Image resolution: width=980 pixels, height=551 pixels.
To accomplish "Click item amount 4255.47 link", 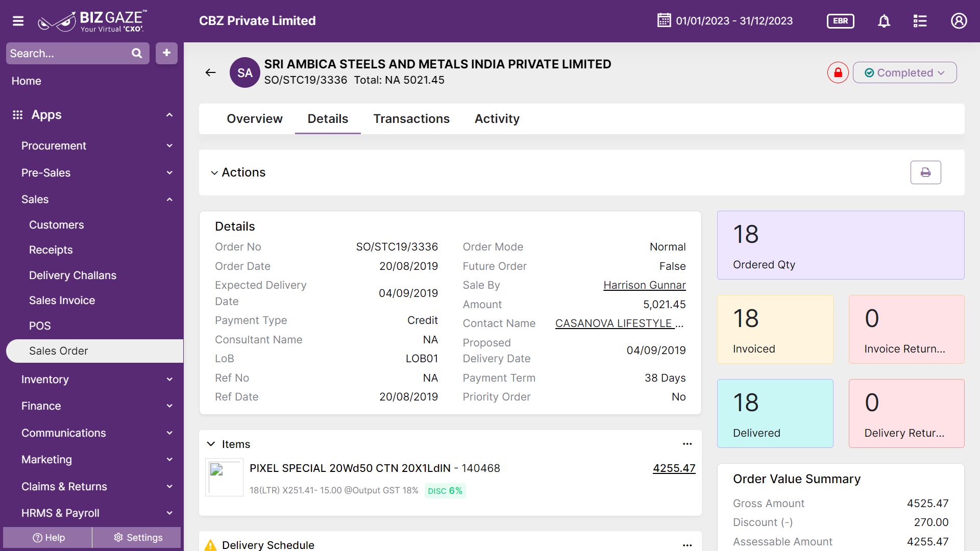I will [x=674, y=468].
